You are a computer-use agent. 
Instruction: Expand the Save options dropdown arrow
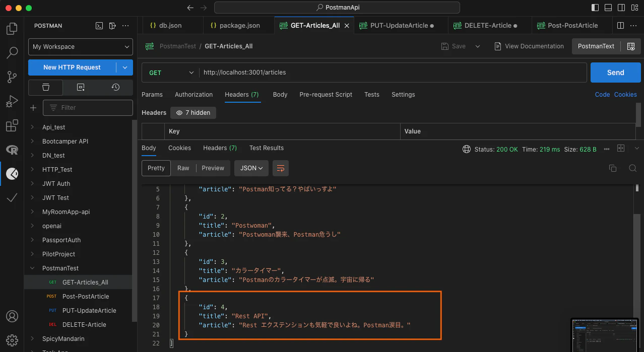[478, 46]
